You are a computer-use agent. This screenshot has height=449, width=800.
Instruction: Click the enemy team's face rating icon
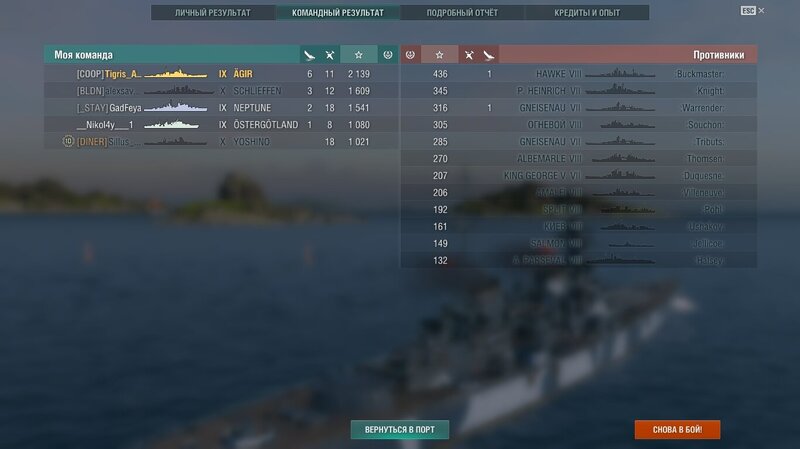[410, 55]
